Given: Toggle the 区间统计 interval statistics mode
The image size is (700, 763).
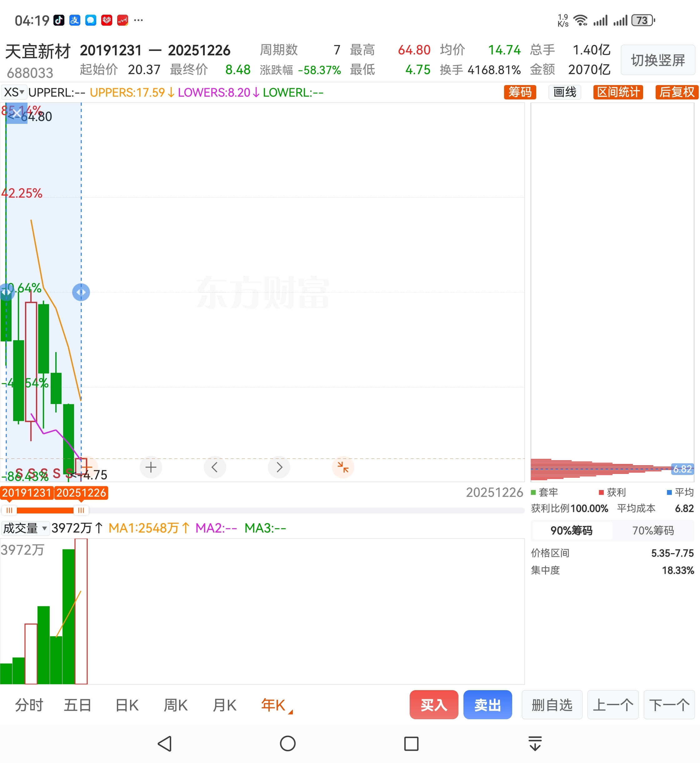Looking at the screenshot, I should tap(618, 92).
